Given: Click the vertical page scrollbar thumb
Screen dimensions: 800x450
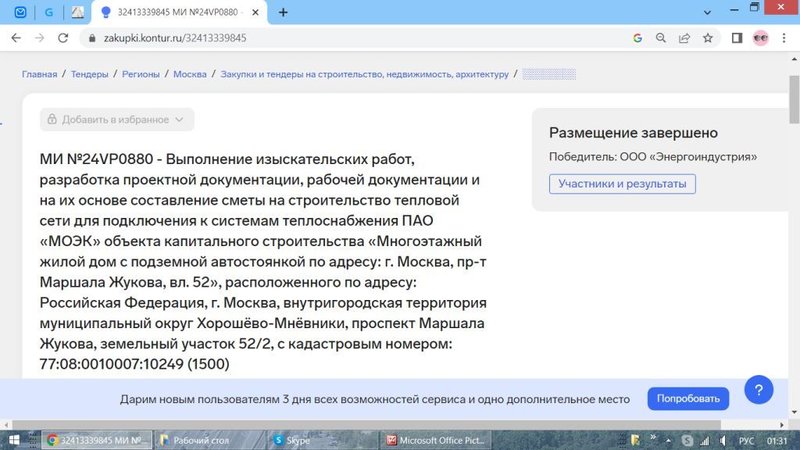Looking at the screenshot, I should click(x=794, y=99).
